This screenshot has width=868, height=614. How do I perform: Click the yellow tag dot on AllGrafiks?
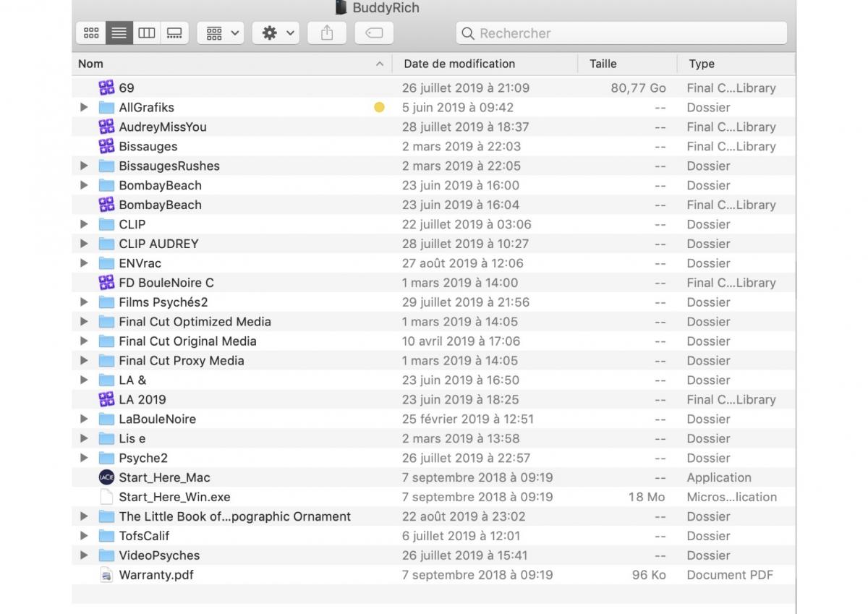(x=379, y=107)
